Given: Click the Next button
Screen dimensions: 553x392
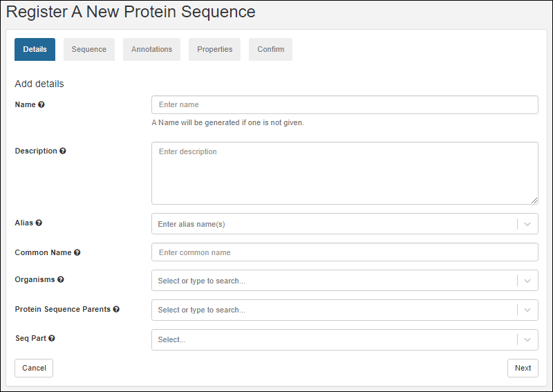Looking at the screenshot, I should (x=523, y=368).
